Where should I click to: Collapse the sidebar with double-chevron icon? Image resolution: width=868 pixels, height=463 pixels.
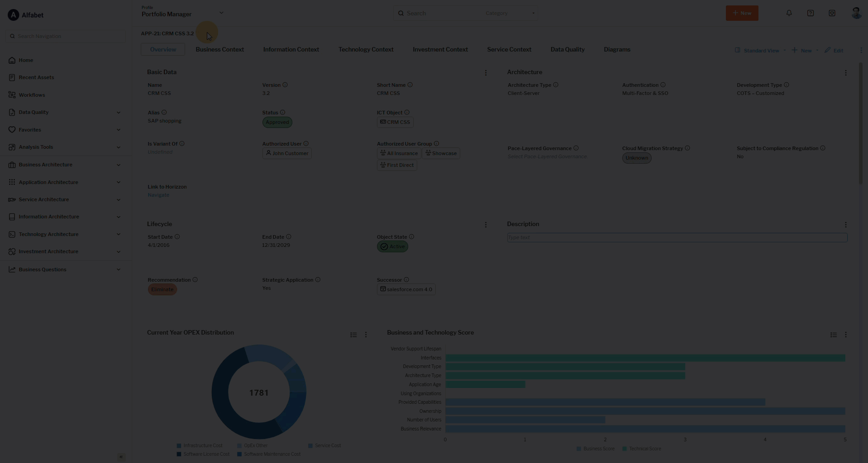[x=121, y=457]
